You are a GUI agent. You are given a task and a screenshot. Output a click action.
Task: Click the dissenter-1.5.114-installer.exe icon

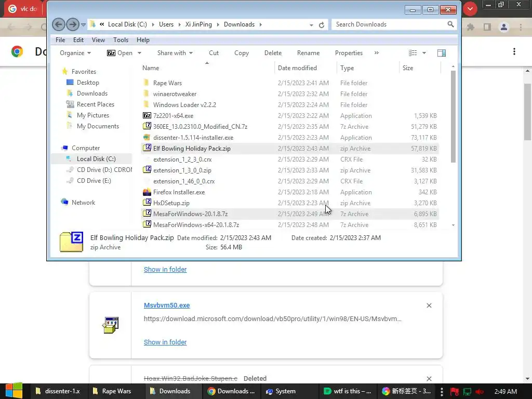(x=147, y=137)
